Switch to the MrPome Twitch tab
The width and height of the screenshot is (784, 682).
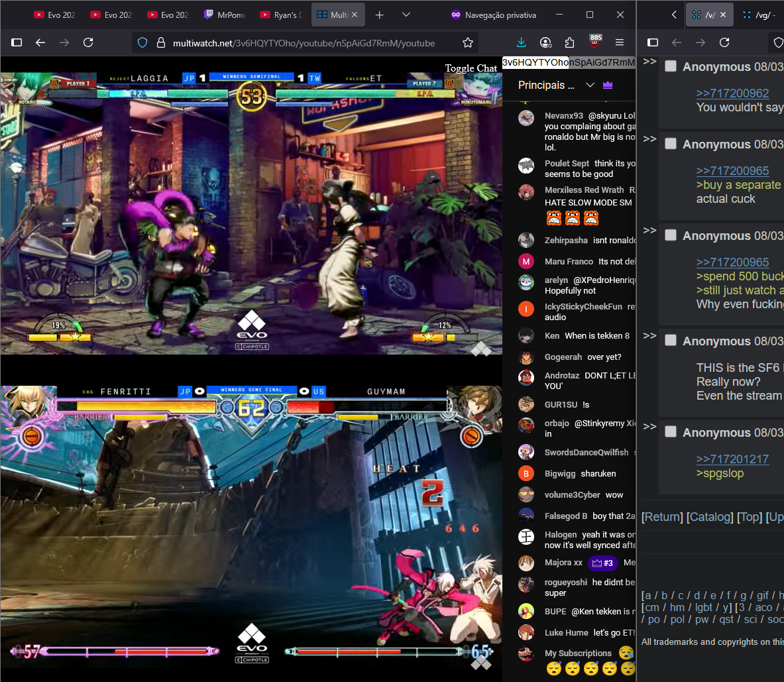pyautogui.click(x=226, y=15)
